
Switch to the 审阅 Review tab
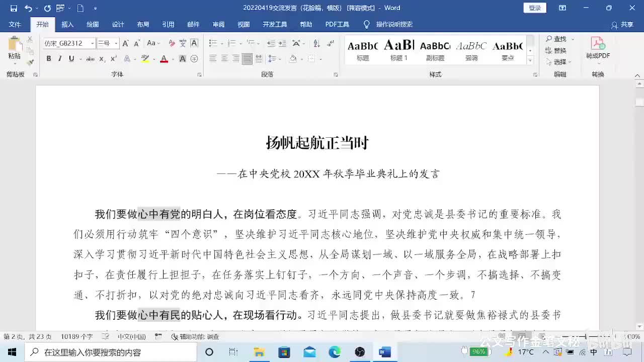tap(218, 24)
